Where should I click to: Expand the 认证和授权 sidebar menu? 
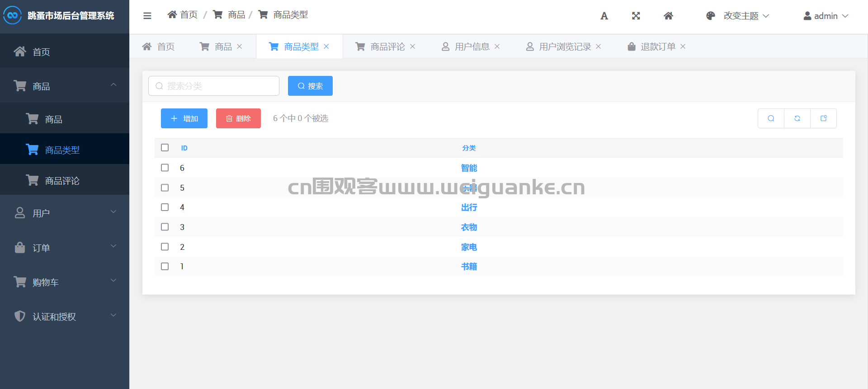(65, 316)
